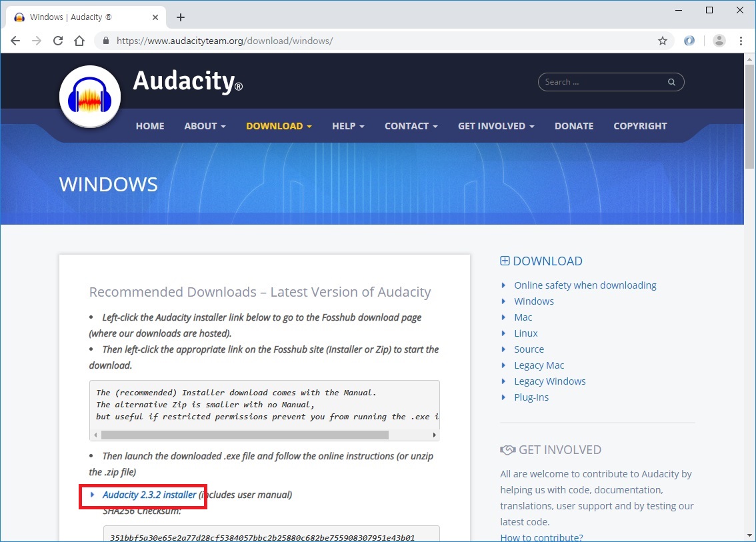Click the code box right scroll arrow
This screenshot has height=542, width=756.
pos(435,435)
